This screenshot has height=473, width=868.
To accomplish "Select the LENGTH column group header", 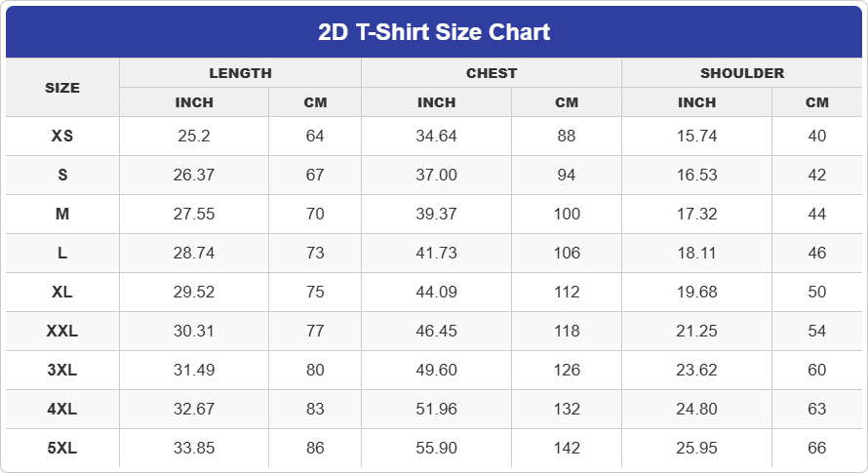I will pos(240,73).
